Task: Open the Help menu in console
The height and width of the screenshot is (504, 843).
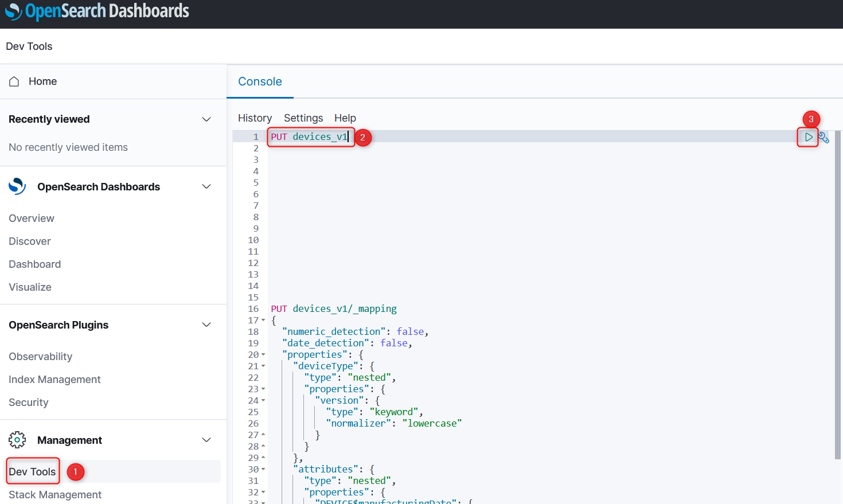Action: click(345, 118)
